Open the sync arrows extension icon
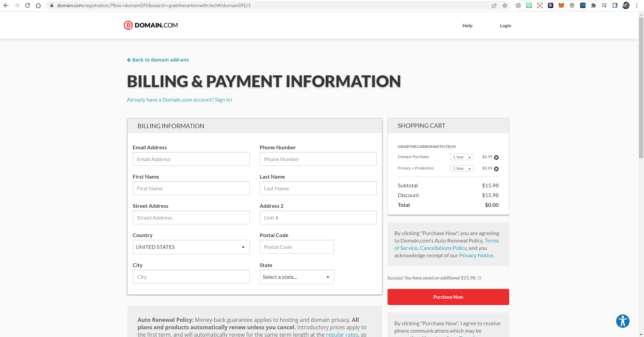 click(518, 5)
